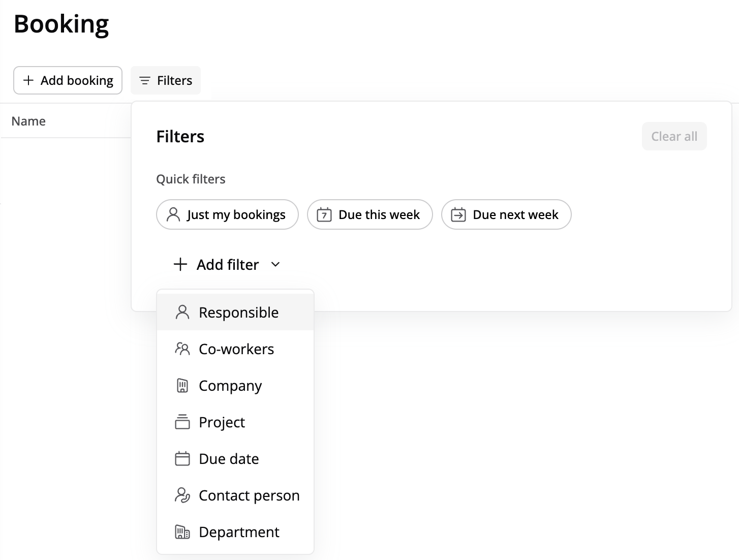This screenshot has width=739, height=560.
Task: Click the Co-workers people icon
Action: click(x=182, y=349)
